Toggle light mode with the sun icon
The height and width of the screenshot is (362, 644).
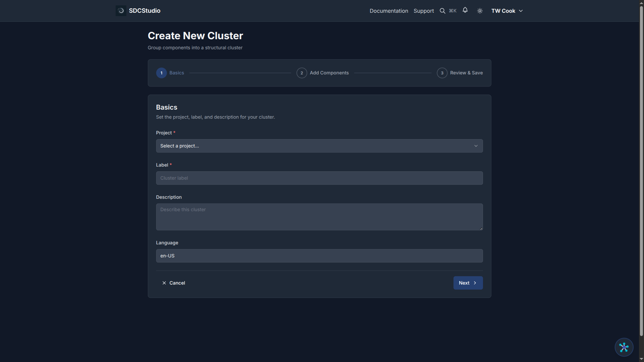(480, 10)
